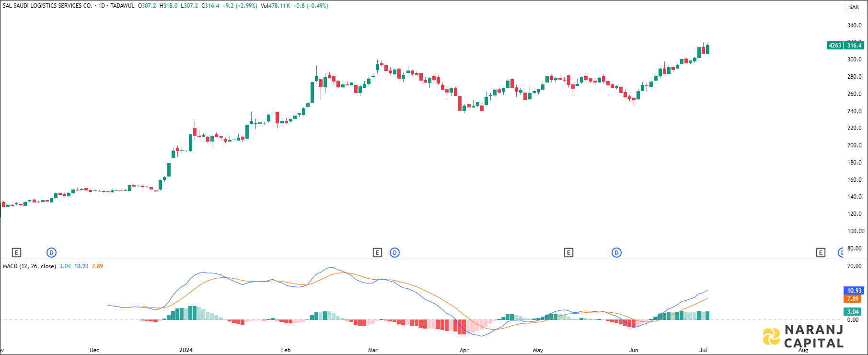Click the Aug time axis label
This screenshot has width=868, height=355.
pos(803,350)
